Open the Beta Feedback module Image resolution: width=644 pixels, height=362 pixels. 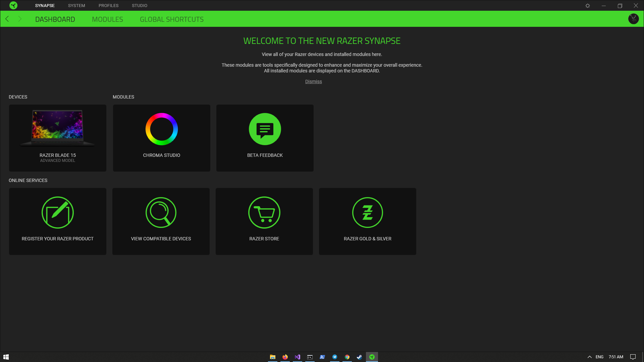265,138
